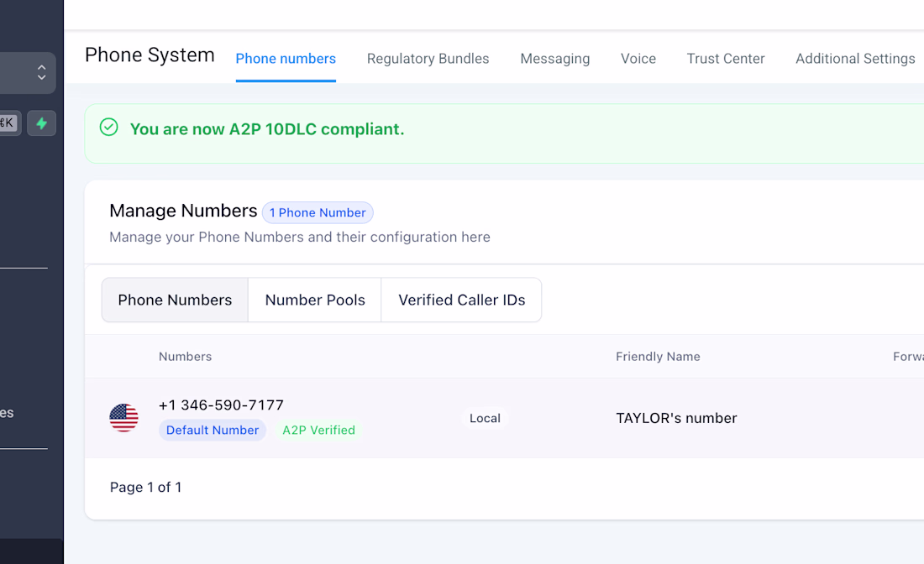Viewport: 924px width, 564px height.
Task: Click the Default Number badge
Action: (x=213, y=431)
